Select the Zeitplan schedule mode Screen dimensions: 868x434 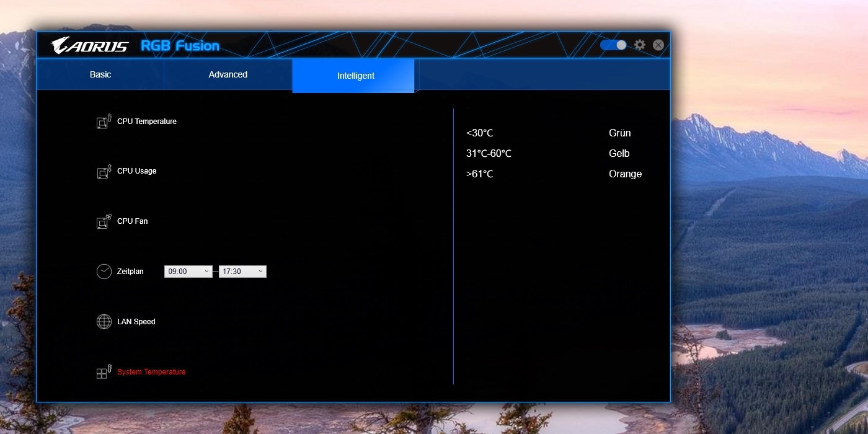click(130, 272)
